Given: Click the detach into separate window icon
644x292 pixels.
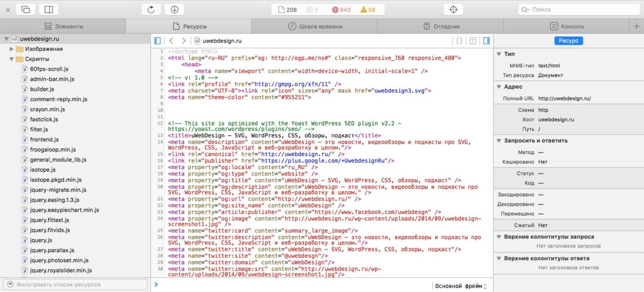Looking at the screenshot, I should point(25,9).
